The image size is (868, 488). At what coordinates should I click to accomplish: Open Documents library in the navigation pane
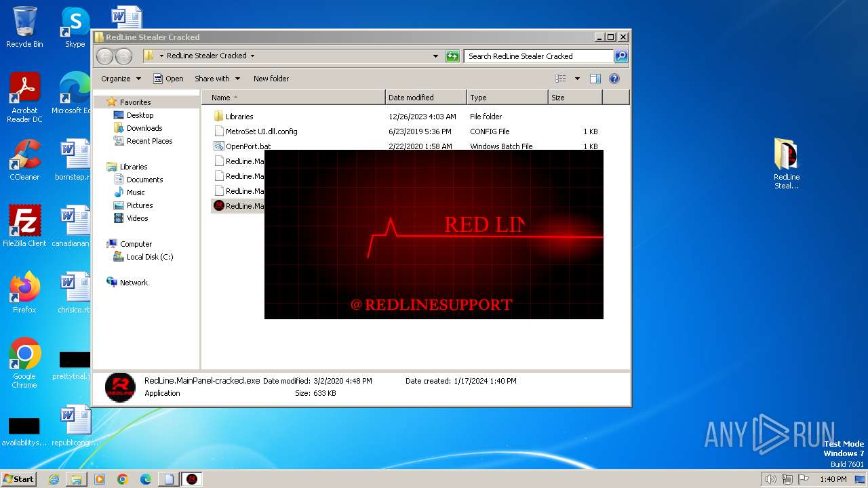pyautogui.click(x=144, y=180)
